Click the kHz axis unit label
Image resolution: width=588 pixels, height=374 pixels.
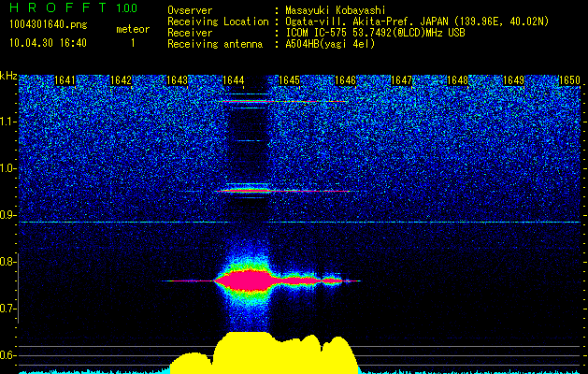(8, 77)
